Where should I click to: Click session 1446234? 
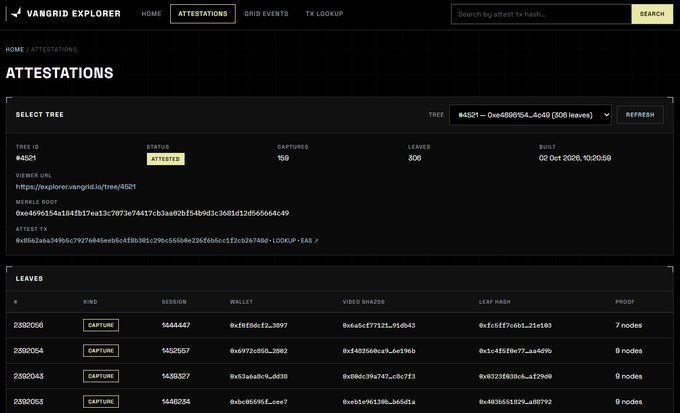tap(176, 402)
